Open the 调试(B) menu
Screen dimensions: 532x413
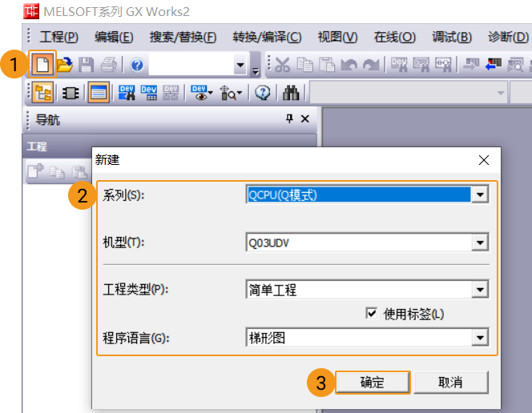[452, 37]
